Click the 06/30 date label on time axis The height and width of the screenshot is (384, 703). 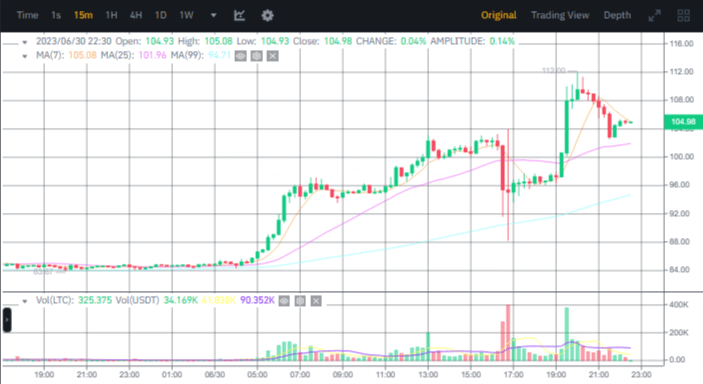[x=215, y=374]
